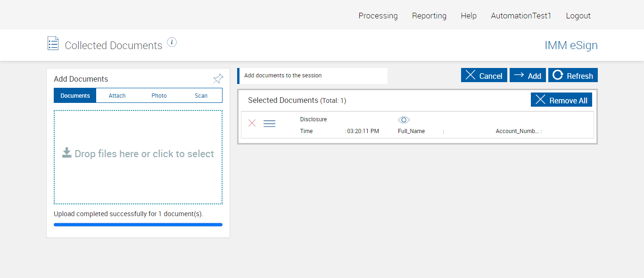Open the Scan tab
This screenshot has width=644, height=278.
[201, 95]
